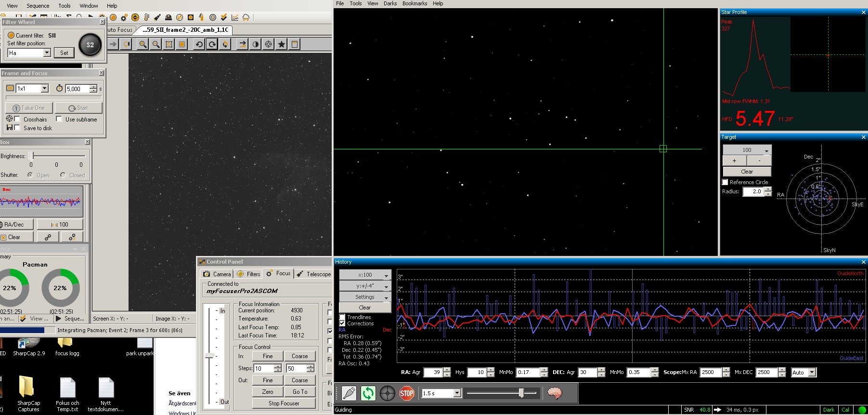Expand the 1.5 s exposure dropdown
The width and height of the screenshot is (868, 415).
457,393
